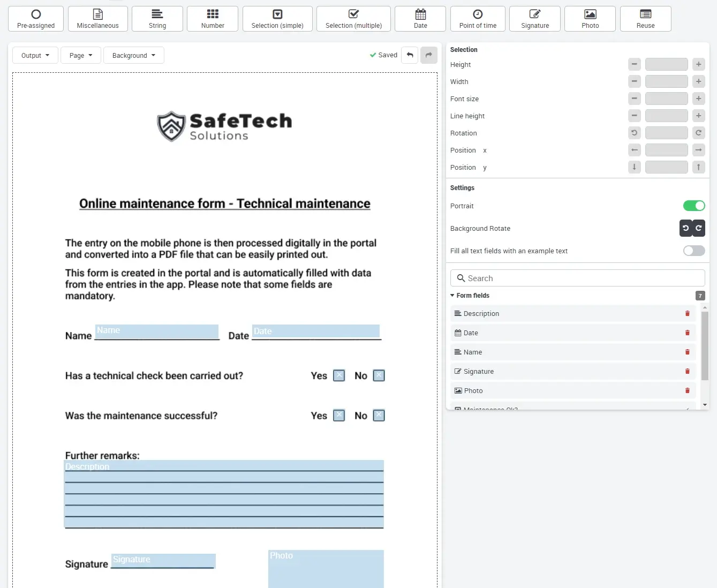This screenshot has height=588, width=717.
Task: Undo the last change
Action: 410,55
